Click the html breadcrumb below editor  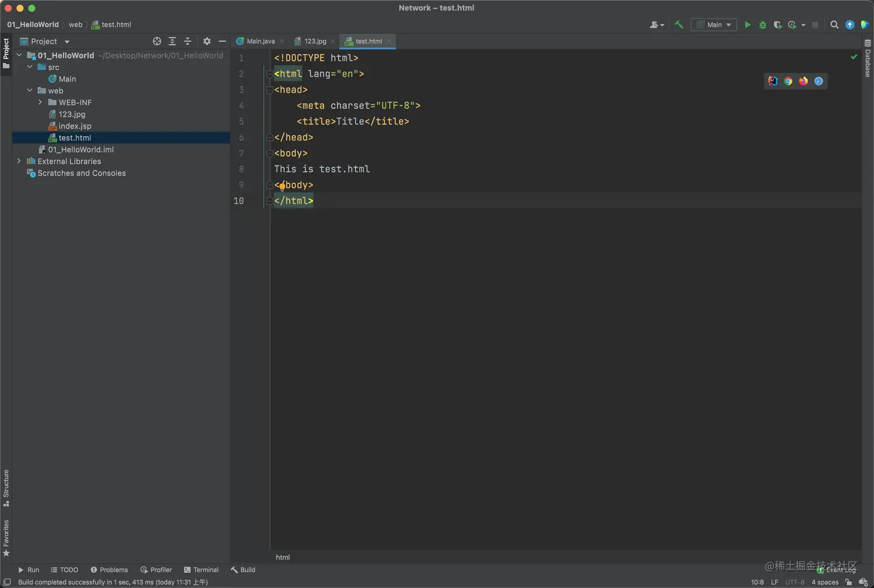[283, 557]
